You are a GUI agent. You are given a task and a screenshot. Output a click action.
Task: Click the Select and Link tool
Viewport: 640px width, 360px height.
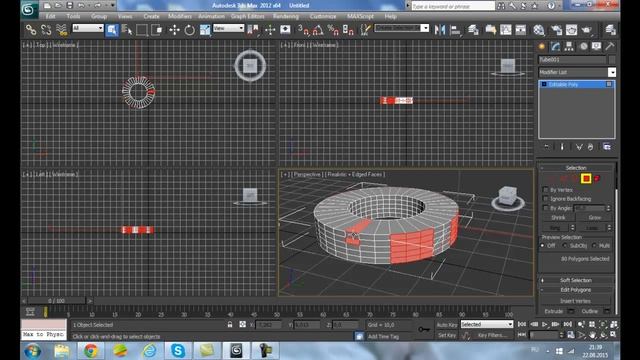(x=31, y=30)
